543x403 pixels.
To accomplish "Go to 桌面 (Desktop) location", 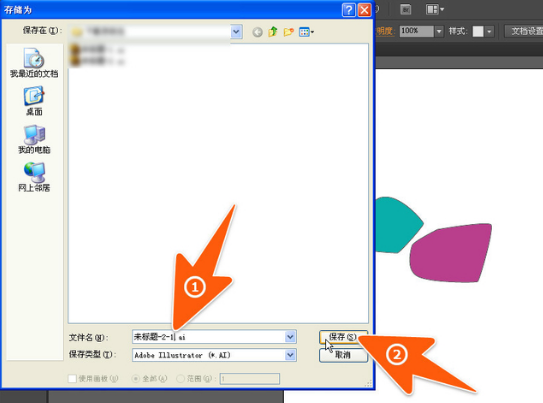I will (x=34, y=101).
